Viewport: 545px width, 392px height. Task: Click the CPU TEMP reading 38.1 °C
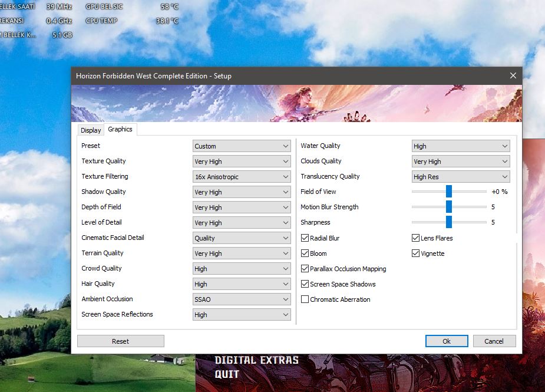click(167, 21)
